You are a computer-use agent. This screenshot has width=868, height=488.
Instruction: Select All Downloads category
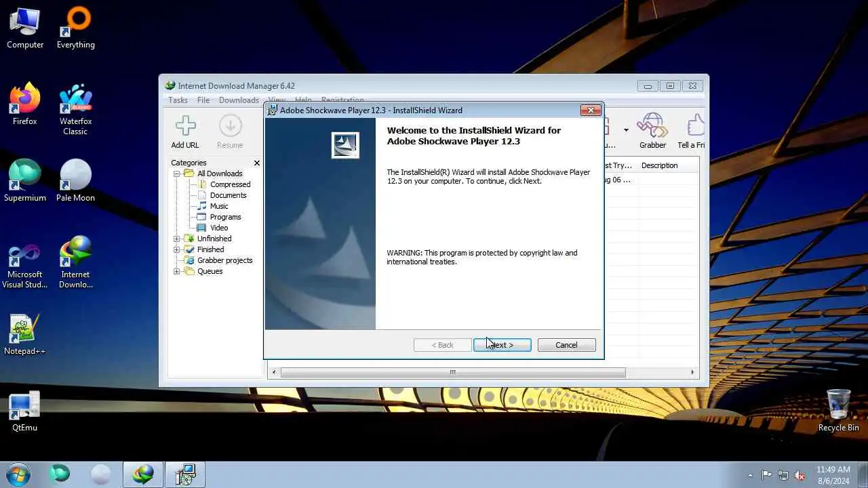(x=220, y=174)
